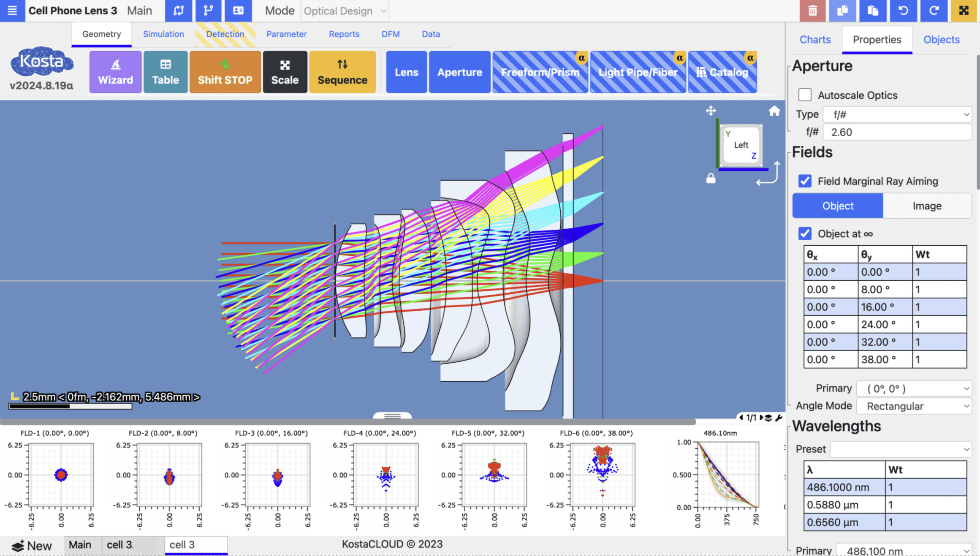Uncheck Field Marginal Ray Aiming
Viewport: 980px width, 556px height.
click(x=805, y=181)
